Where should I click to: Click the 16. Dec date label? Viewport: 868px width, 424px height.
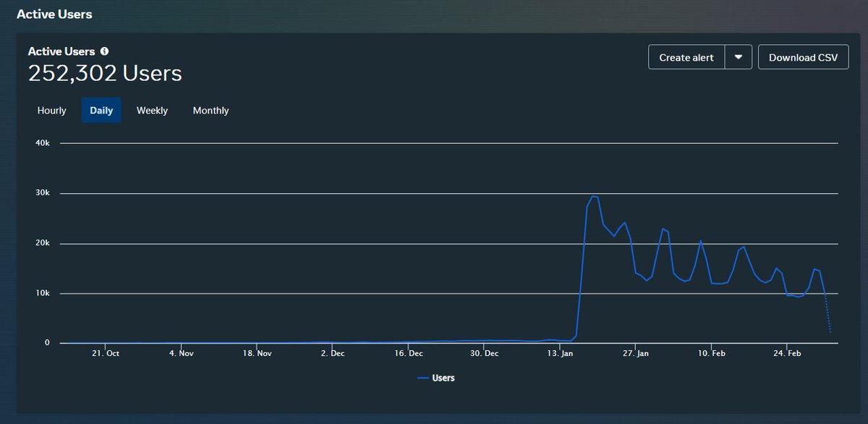tap(409, 354)
